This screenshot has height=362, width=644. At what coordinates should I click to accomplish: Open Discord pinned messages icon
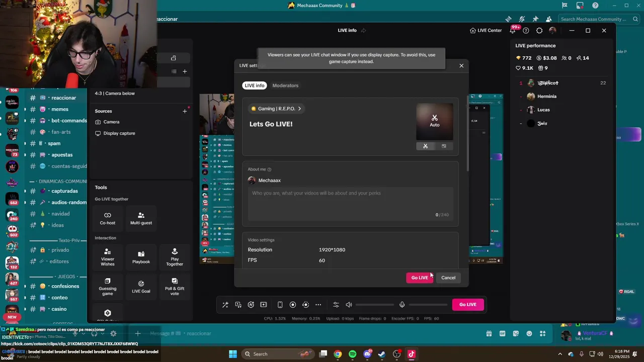point(535,19)
